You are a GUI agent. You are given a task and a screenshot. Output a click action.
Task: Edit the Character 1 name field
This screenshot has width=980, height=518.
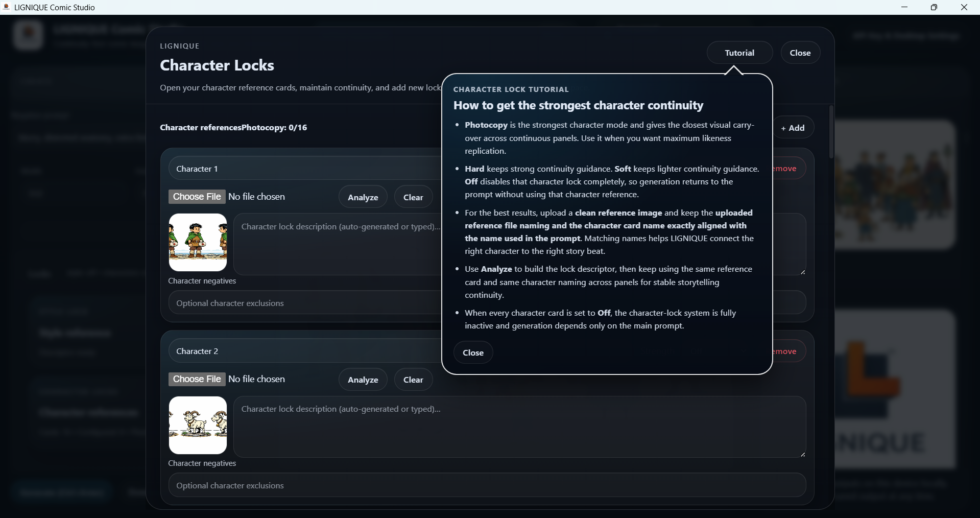[x=304, y=169]
